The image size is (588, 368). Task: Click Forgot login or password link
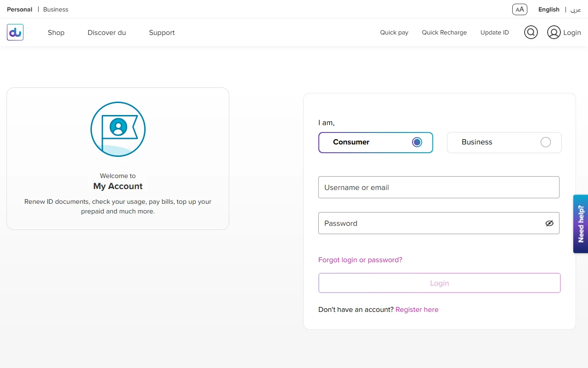[360, 260]
